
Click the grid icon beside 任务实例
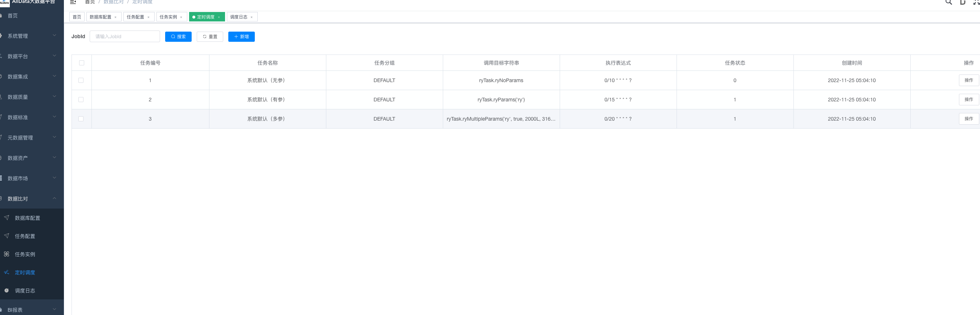pos(7,254)
